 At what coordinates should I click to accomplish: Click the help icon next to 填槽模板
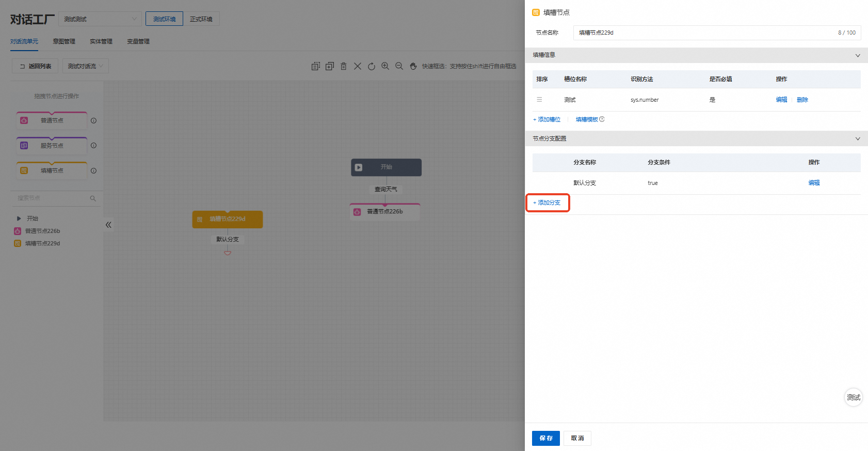602,119
